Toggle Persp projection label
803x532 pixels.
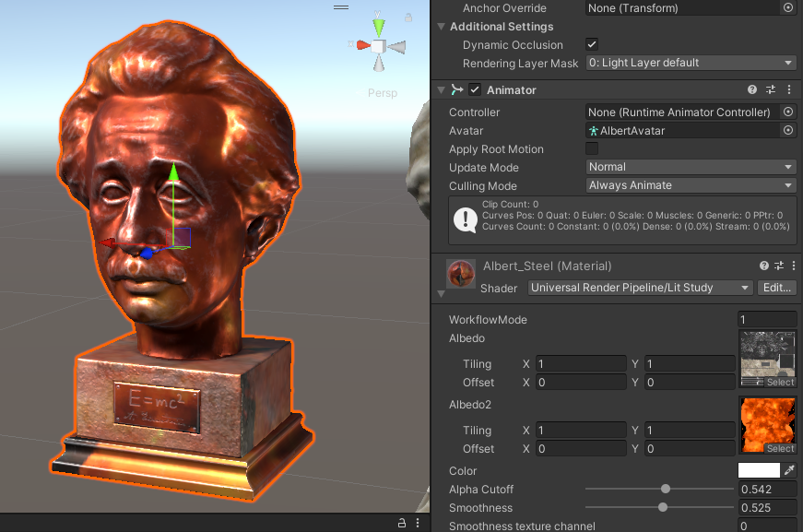pos(382,93)
